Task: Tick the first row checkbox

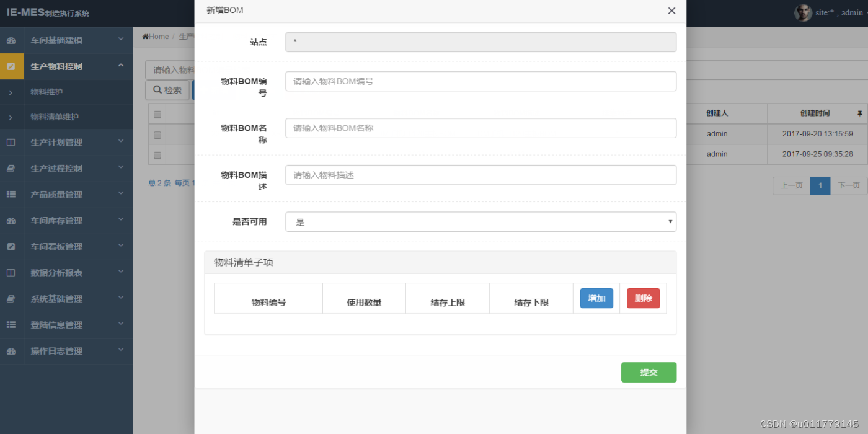Action: 157,135
